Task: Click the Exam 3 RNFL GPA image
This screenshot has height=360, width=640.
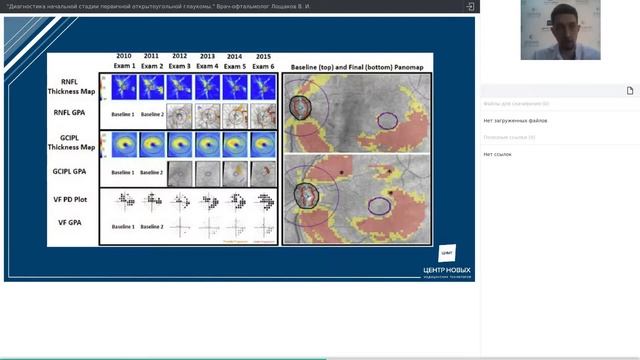Action: click(180, 116)
